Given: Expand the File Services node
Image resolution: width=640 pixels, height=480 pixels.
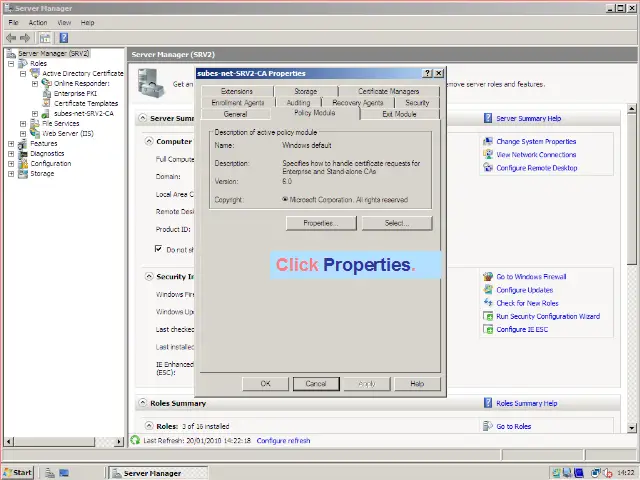Looking at the screenshot, I should [x=23, y=124].
